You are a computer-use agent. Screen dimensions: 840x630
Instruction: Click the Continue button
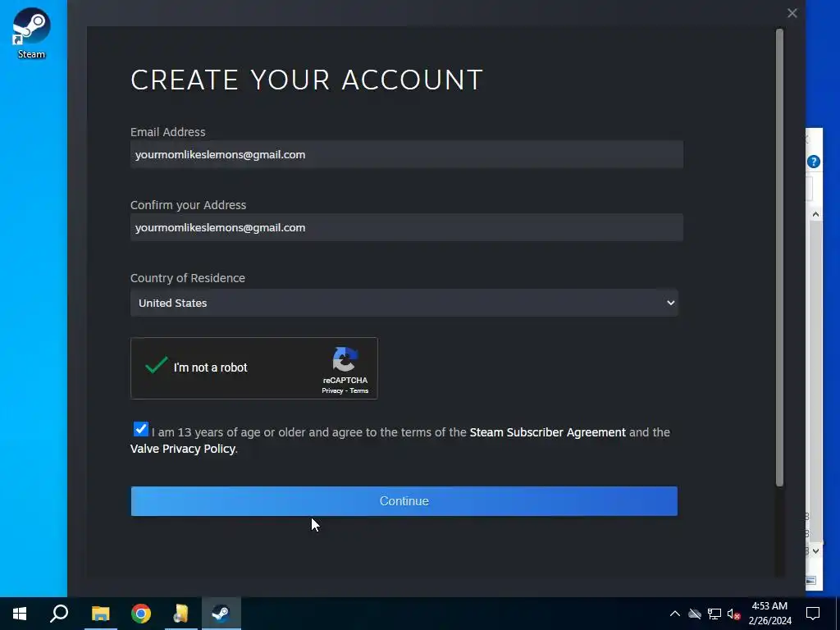pyautogui.click(x=404, y=501)
